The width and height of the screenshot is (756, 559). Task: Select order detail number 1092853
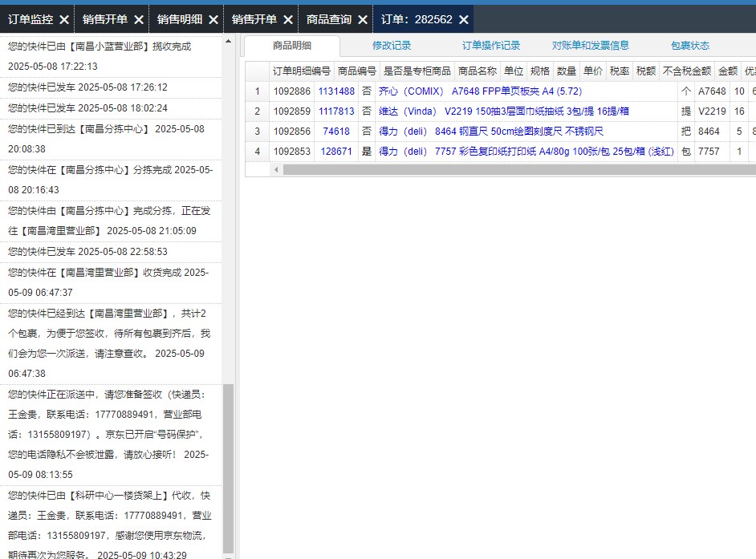point(291,152)
